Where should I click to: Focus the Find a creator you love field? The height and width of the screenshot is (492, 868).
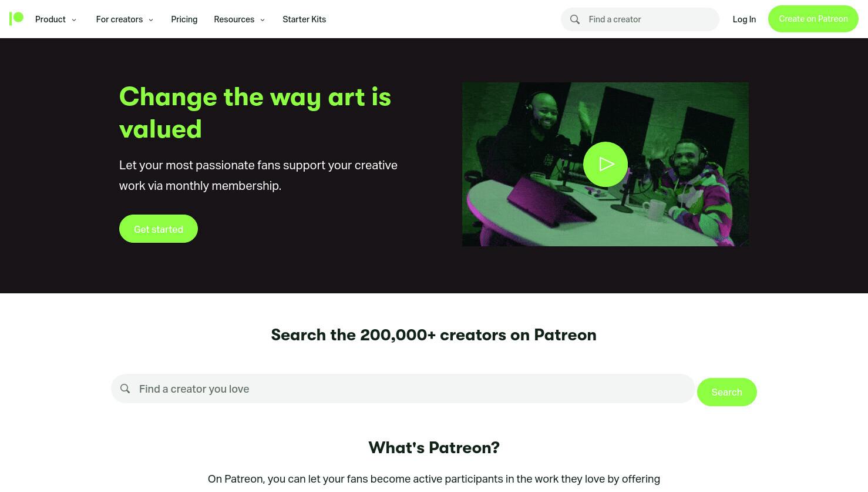[403, 389]
